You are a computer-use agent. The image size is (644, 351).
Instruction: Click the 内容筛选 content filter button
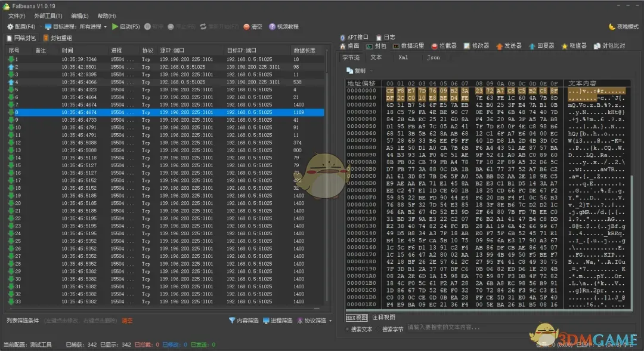point(243,321)
